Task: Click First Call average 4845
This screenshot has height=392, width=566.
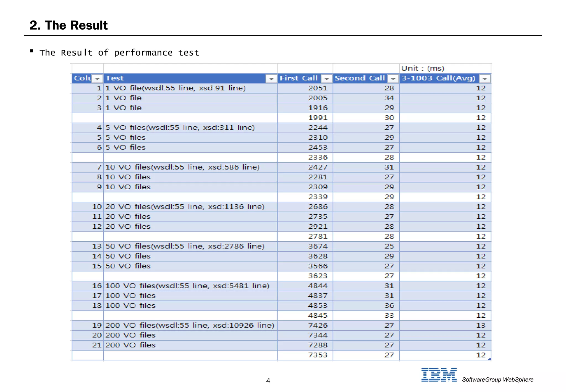Action: click(305, 316)
